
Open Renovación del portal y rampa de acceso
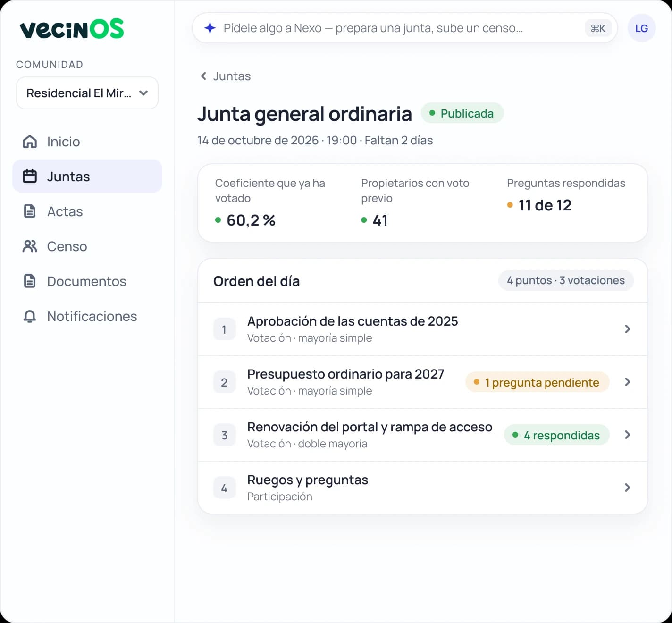point(422,435)
